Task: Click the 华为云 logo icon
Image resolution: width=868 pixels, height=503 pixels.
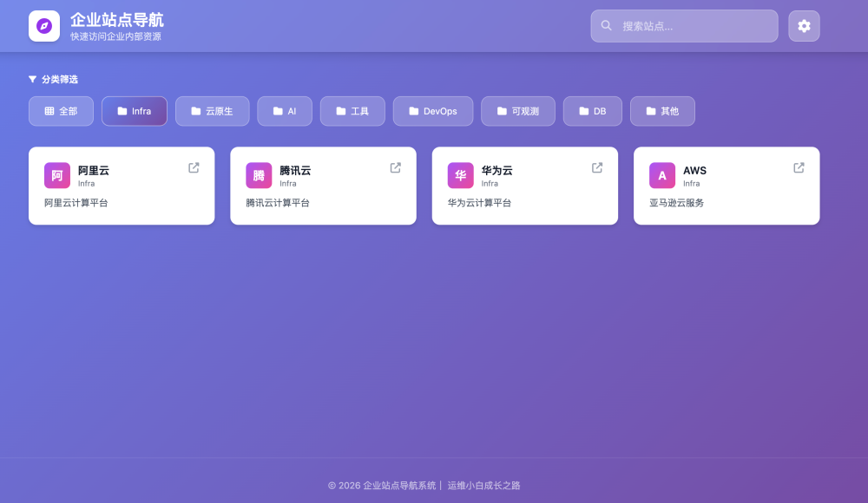Action: tap(460, 175)
